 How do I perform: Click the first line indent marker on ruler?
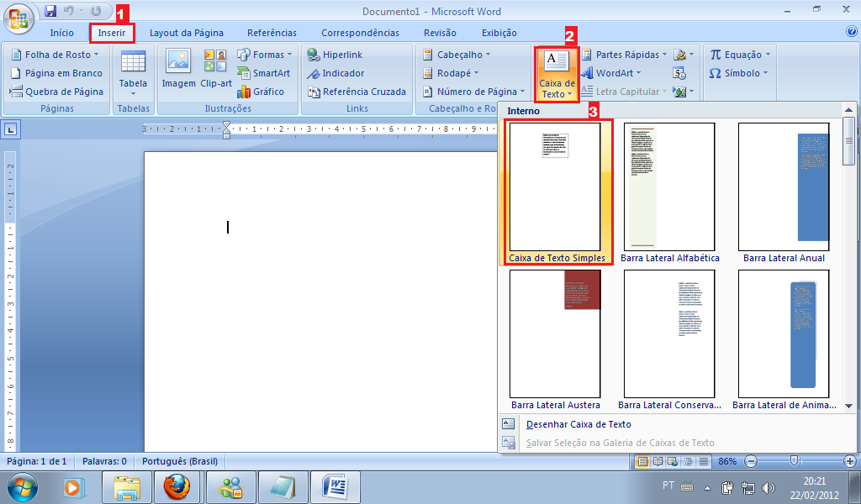coord(226,126)
